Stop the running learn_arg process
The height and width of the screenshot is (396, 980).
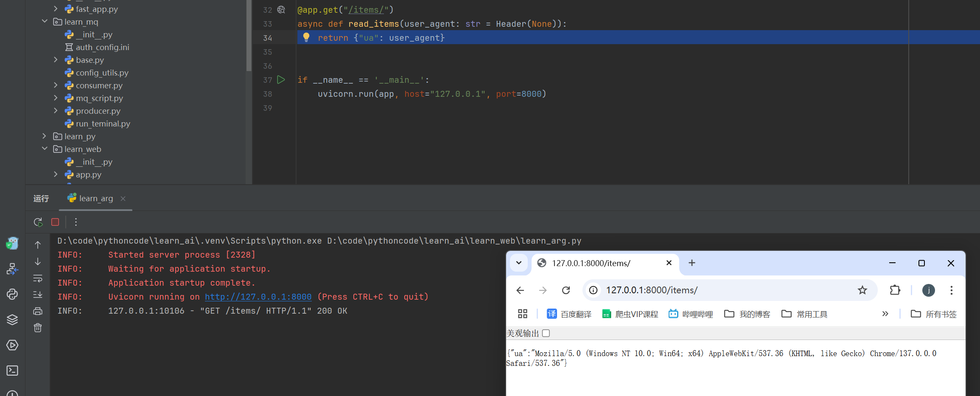pos(55,222)
